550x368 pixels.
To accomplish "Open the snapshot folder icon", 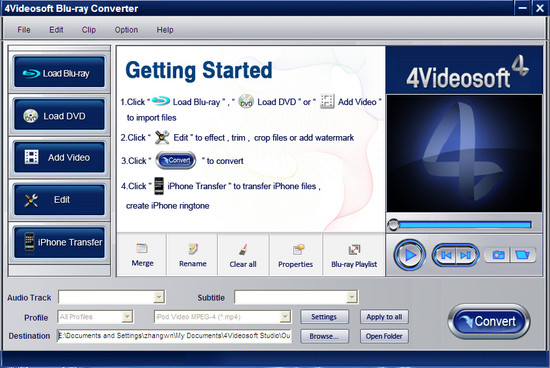I will [x=523, y=255].
